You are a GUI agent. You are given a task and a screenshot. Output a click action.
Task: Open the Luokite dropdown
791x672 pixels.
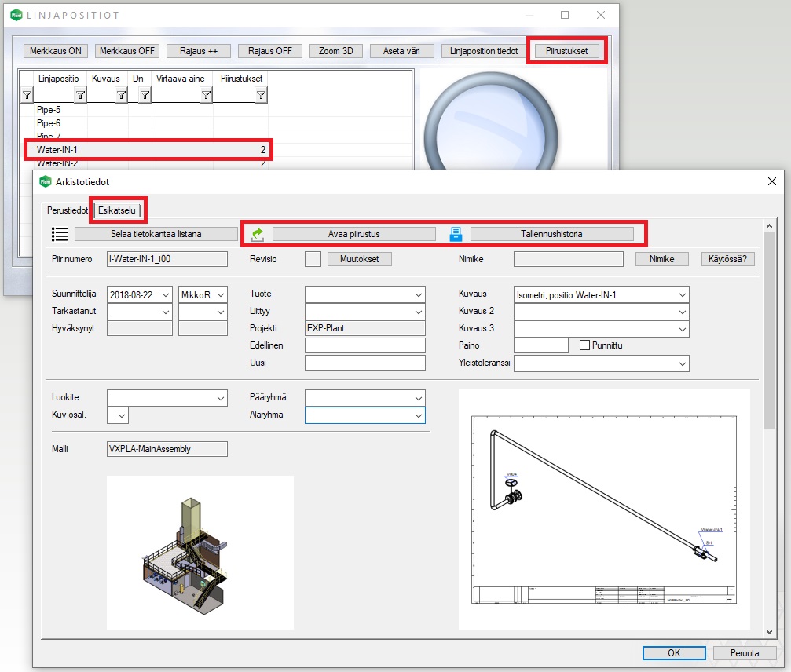point(219,398)
